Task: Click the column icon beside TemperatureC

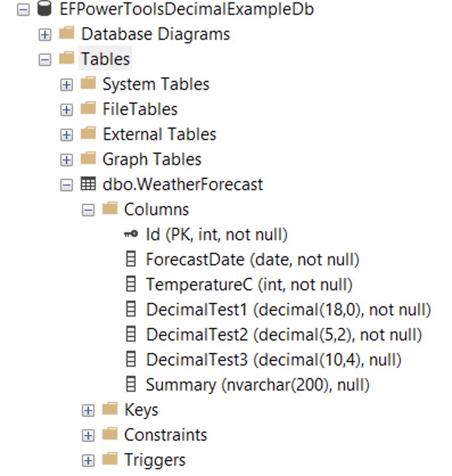Action: [x=131, y=284]
